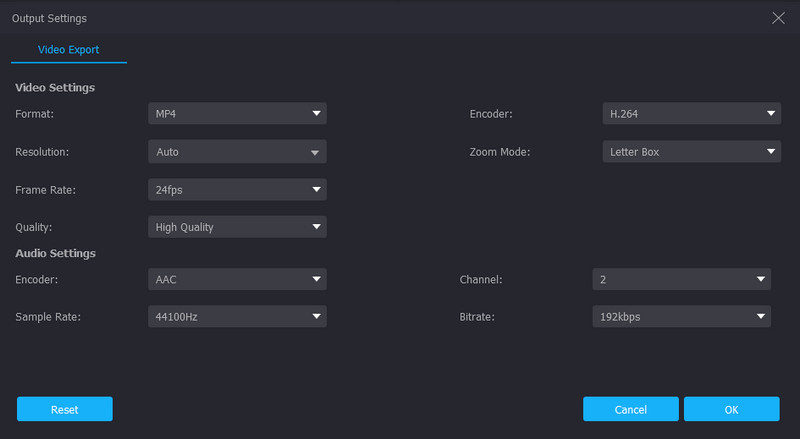Click the Audio Settings section heading
The height and width of the screenshot is (439, 800).
[55, 253]
